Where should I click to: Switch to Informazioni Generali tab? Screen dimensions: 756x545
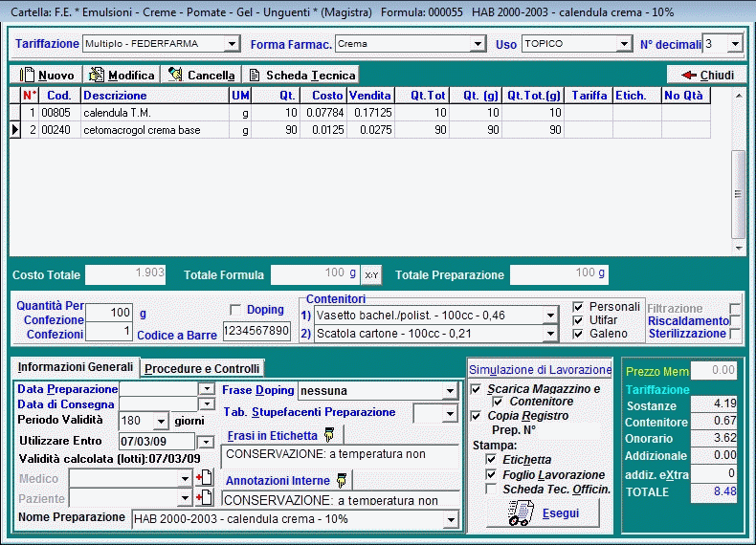(76, 367)
